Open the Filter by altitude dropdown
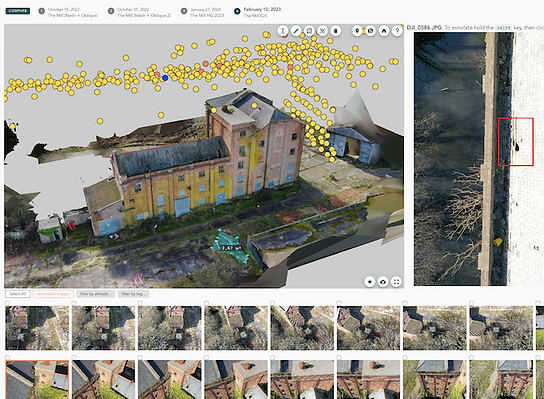Screen dimensions: 544x399 pos(95,294)
